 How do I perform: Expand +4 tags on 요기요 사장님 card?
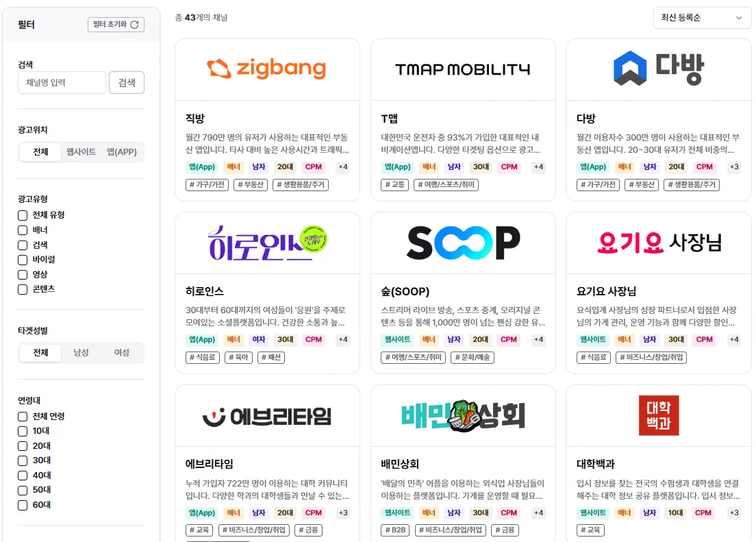(734, 340)
